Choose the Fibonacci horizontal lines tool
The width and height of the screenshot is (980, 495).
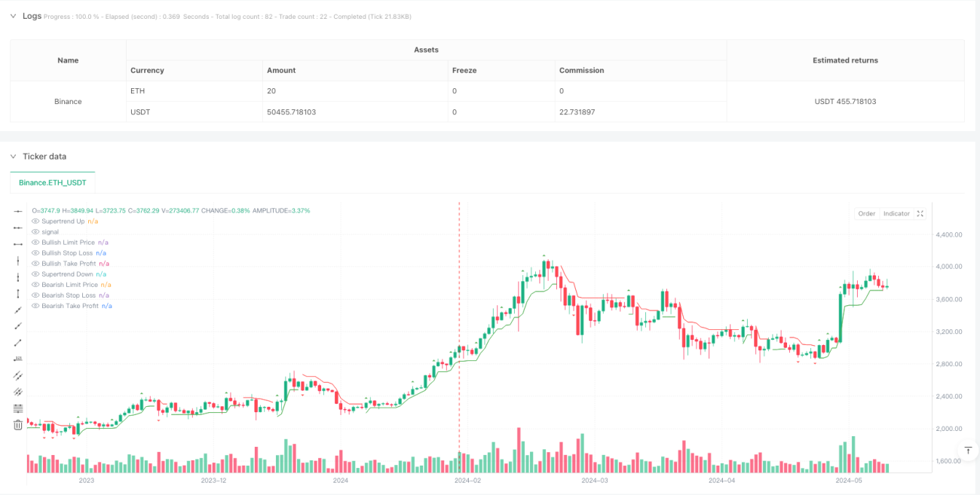click(18, 408)
